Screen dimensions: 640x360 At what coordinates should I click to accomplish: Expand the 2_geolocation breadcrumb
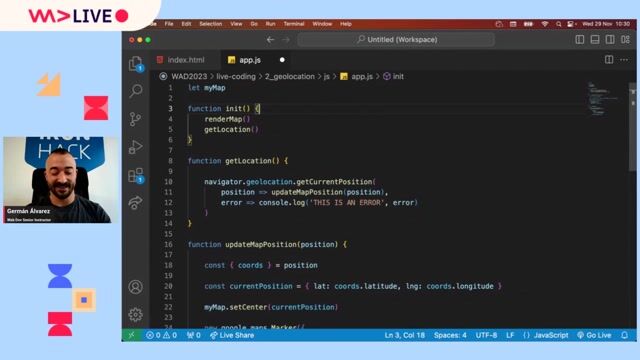[x=290, y=76]
